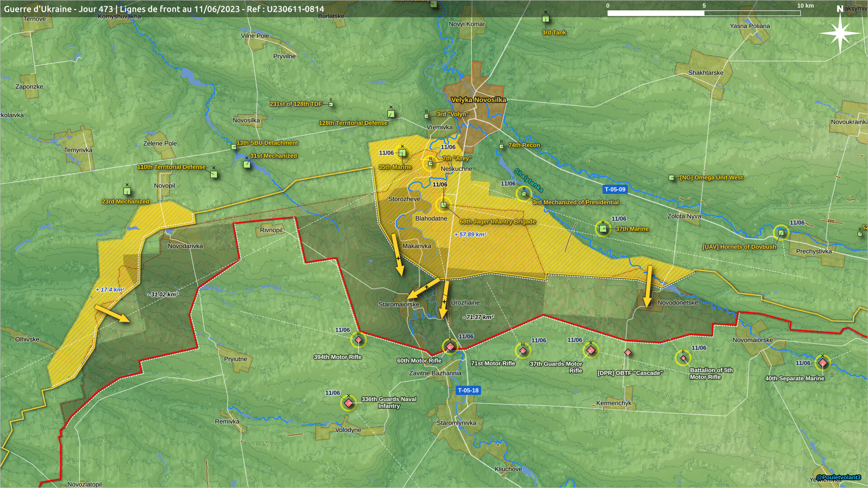Click the Hornets of Dovbush UAV marker
The image size is (868, 488).
(781, 233)
